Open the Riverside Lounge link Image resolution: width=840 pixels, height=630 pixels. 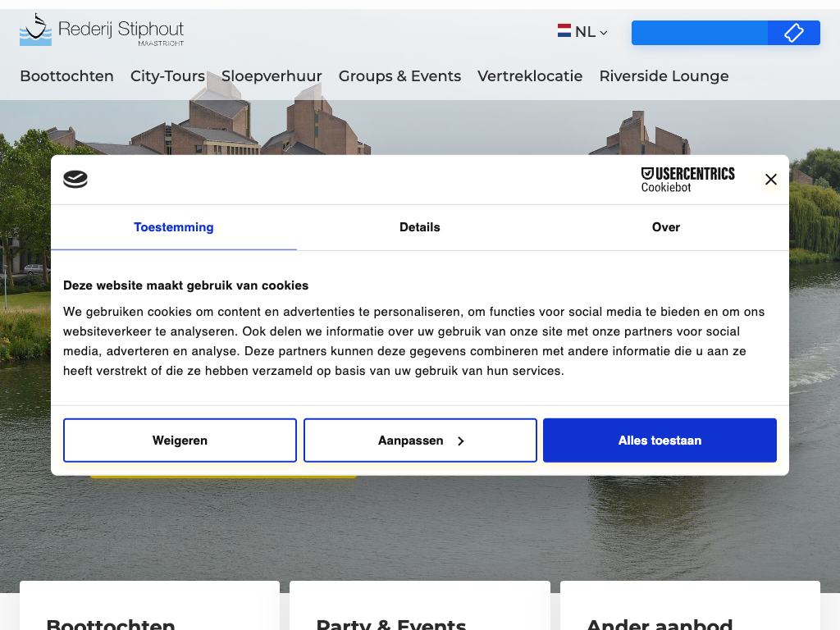pos(664,76)
